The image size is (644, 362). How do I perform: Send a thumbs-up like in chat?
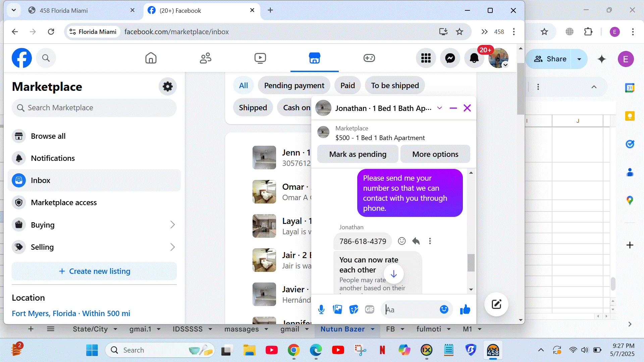(x=465, y=309)
